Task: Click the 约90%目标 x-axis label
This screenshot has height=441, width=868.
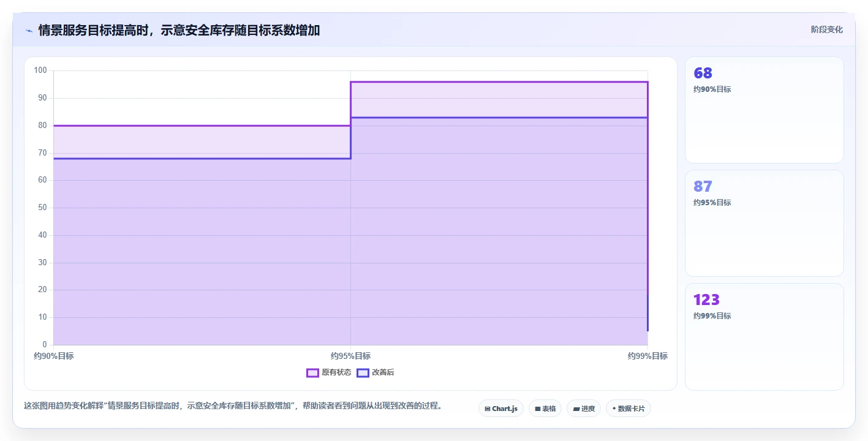Action: click(54, 356)
